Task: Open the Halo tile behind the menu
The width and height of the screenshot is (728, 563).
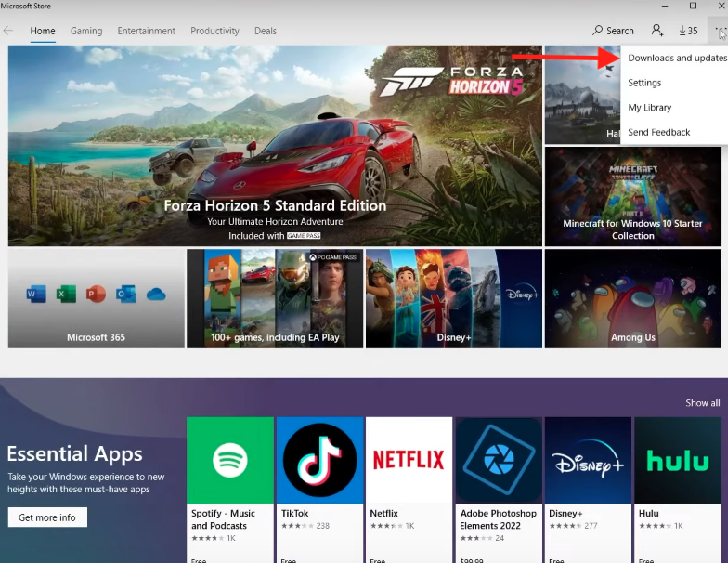Action: coord(582,95)
